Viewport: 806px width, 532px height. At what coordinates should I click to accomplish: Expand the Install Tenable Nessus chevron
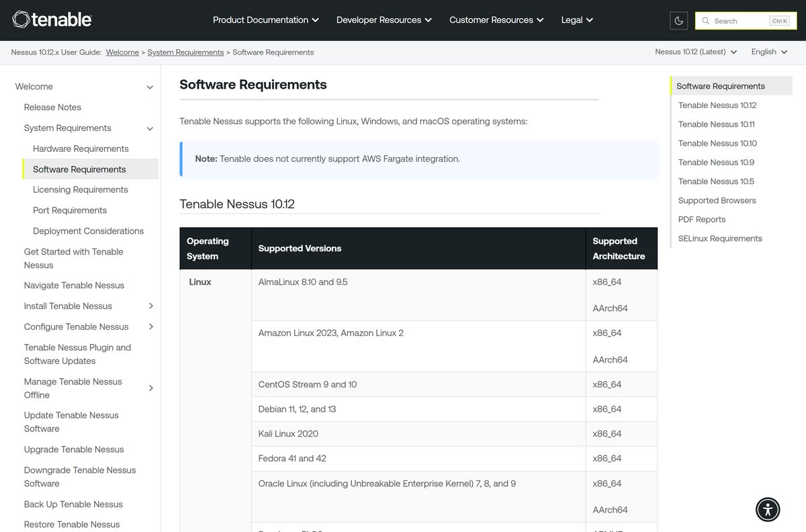click(150, 306)
